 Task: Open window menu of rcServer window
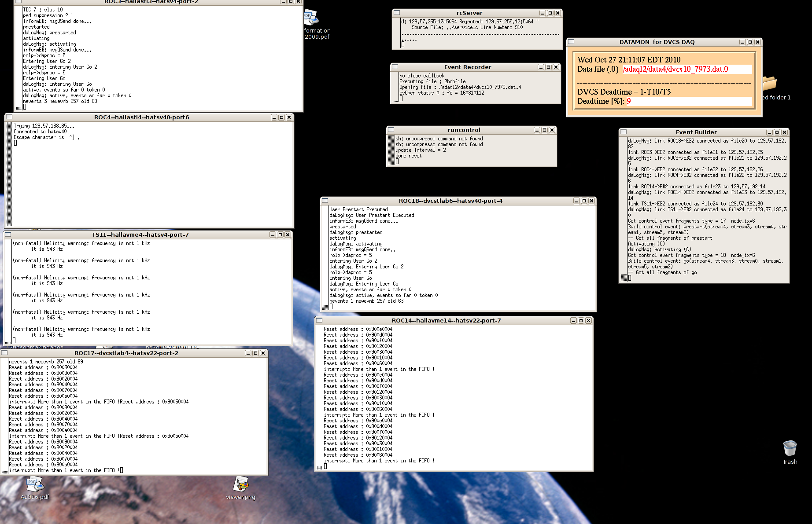[397, 13]
